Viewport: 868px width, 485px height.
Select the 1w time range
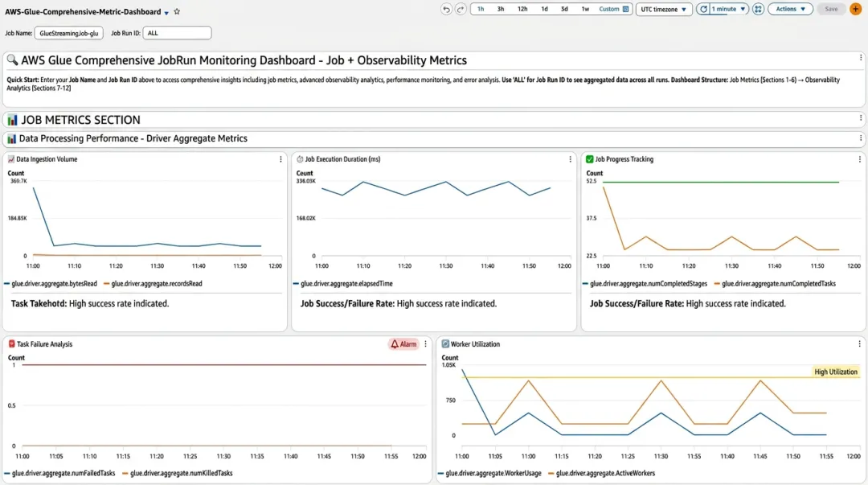tap(585, 10)
